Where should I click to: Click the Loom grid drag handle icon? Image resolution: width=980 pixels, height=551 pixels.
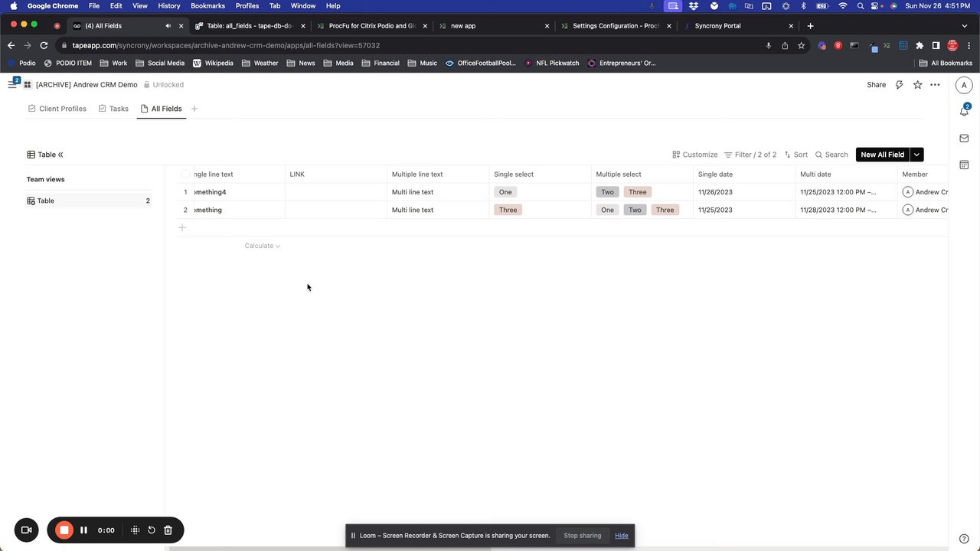pos(135,530)
